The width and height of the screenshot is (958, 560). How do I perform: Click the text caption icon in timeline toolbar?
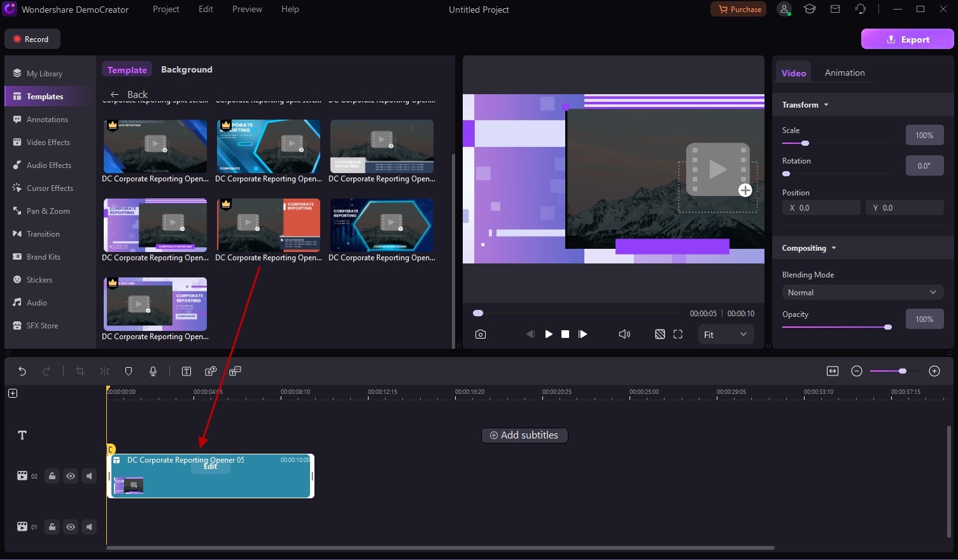click(x=187, y=371)
